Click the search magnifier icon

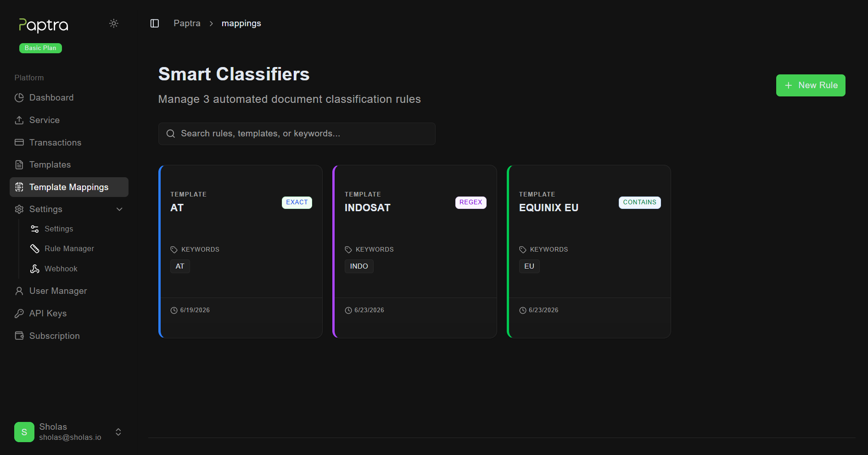(171, 134)
